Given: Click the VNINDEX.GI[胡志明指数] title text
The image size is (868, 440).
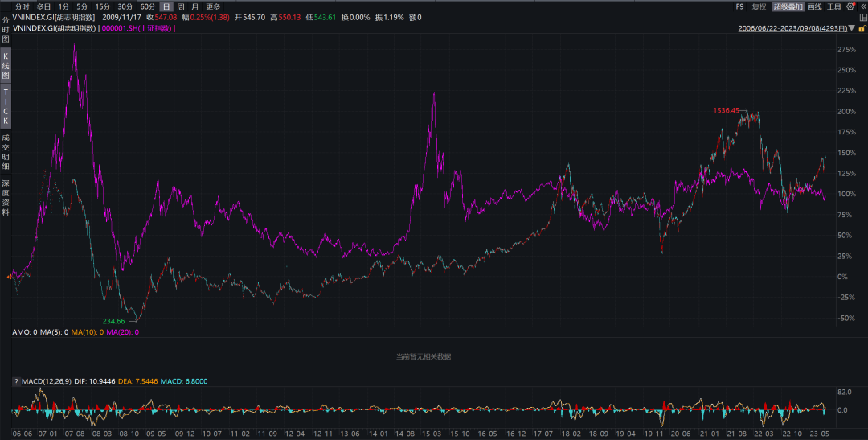Looking at the screenshot, I should (54, 17).
